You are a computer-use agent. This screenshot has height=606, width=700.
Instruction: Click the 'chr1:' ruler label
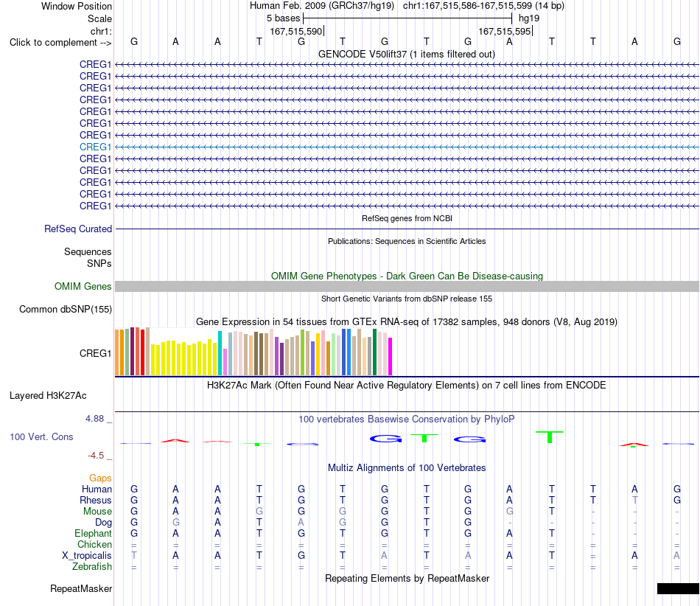click(x=101, y=31)
